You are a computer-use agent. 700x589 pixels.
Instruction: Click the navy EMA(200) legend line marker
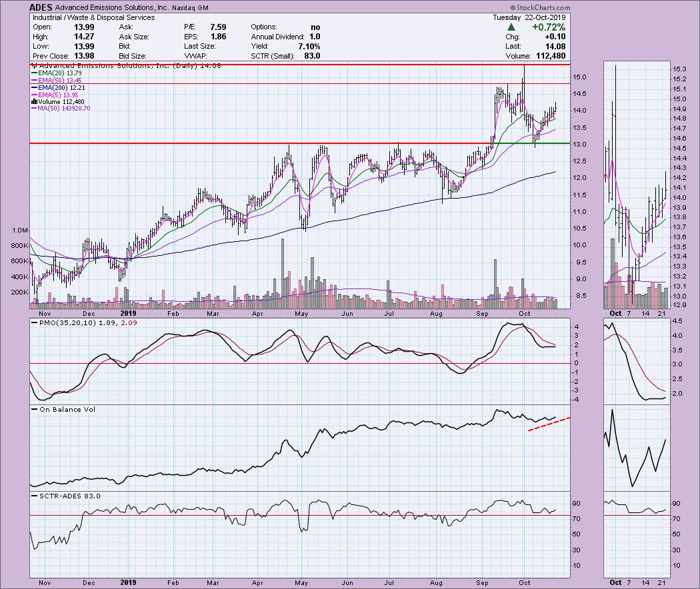tap(33, 88)
